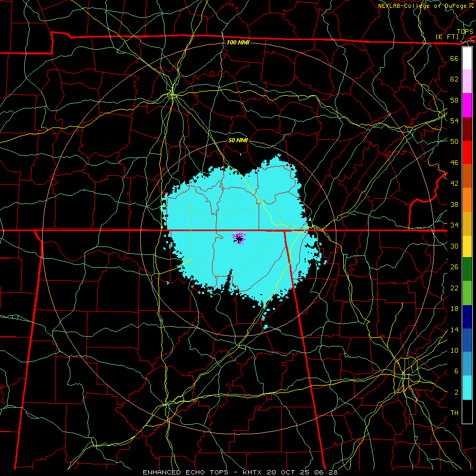
Task: Click the '22' scale label
Action: tap(454, 288)
